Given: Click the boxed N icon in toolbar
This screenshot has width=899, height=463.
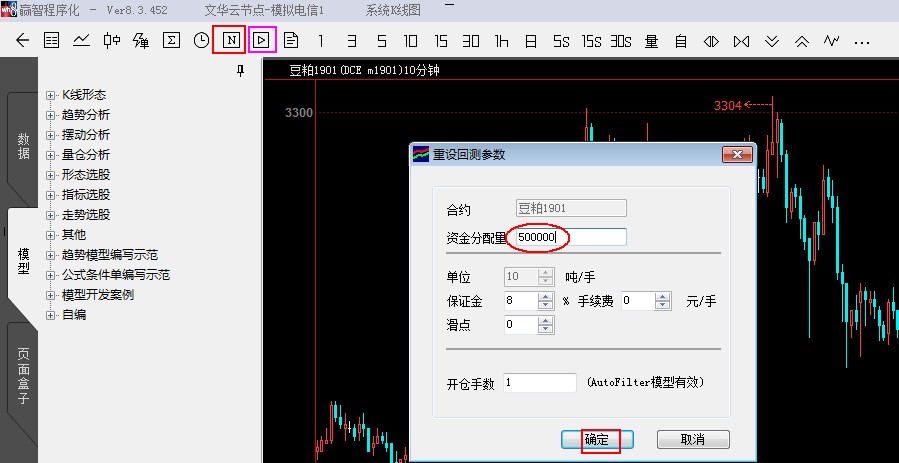Looking at the screenshot, I should click(231, 41).
